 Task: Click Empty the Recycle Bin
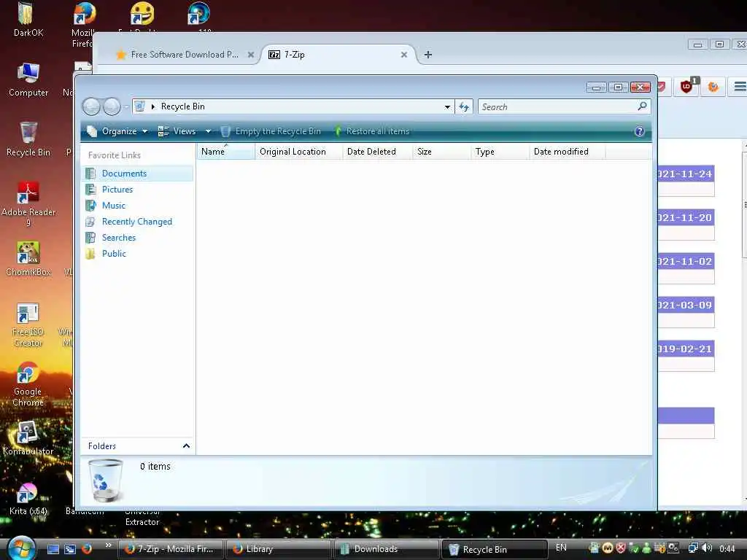[271, 131]
